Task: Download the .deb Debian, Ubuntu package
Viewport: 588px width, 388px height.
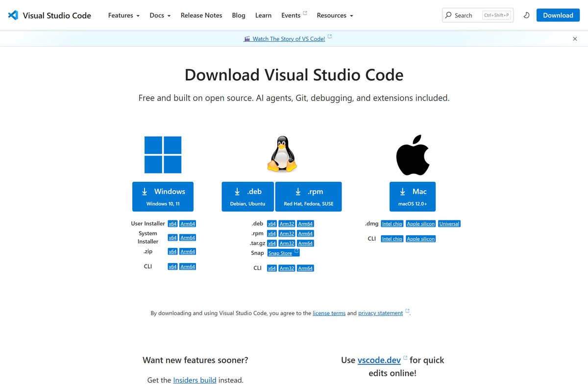Action: (x=248, y=196)
